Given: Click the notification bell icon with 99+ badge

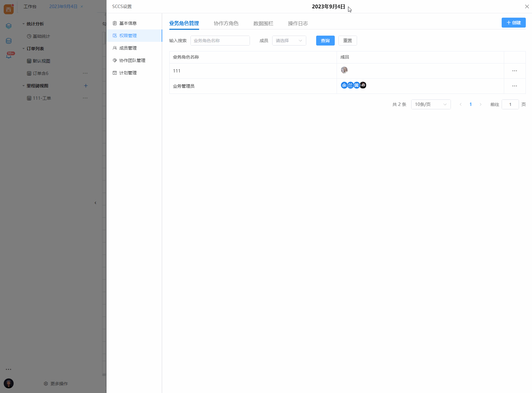Looking at the screenshot, I should pyautogui.click(x=9, y=56).
